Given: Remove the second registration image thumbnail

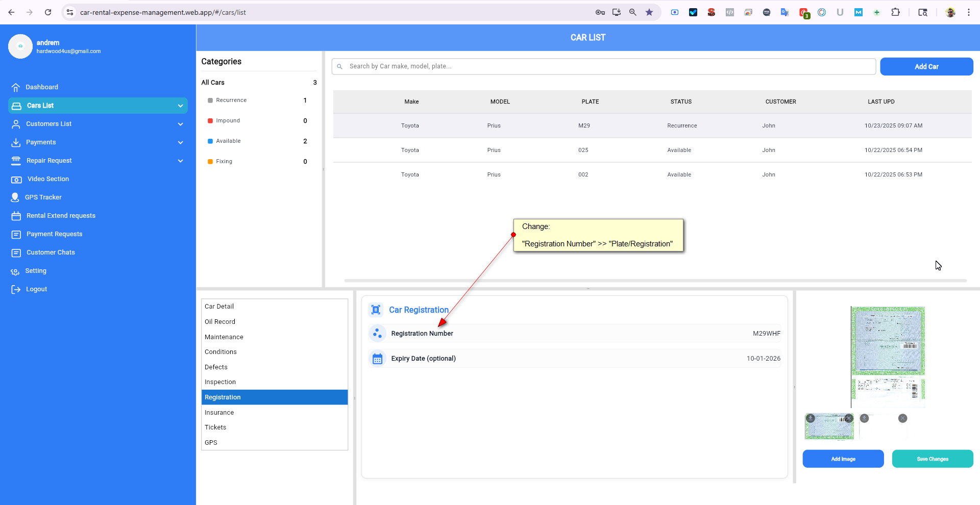Looking at the screenshot, I should point(902,418).
